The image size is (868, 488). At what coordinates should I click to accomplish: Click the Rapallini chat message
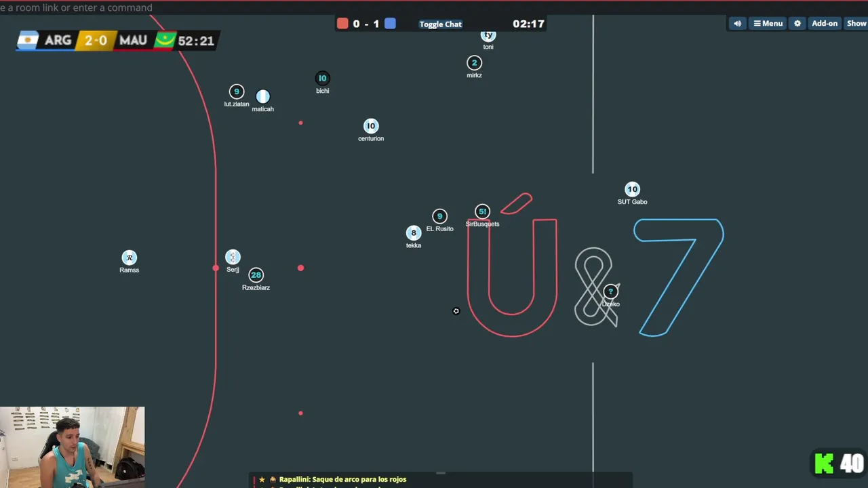[342, 479]
